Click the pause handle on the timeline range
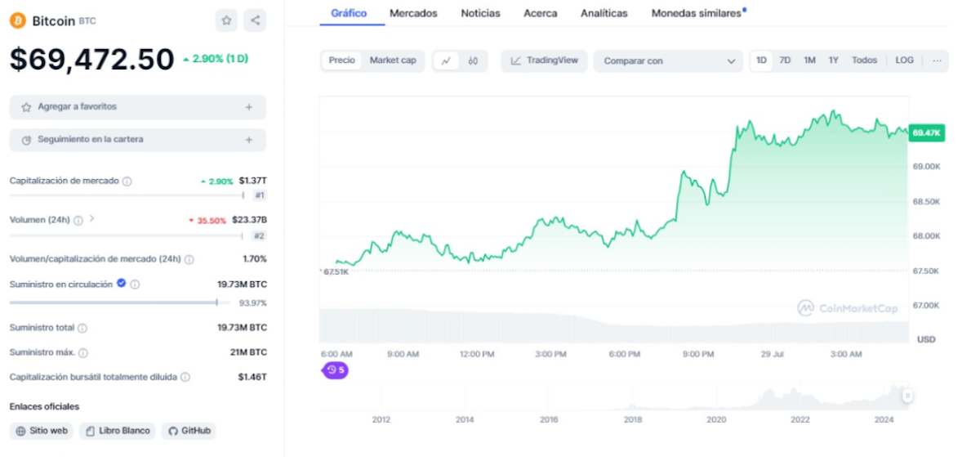This screenshot has width=980, height=457. pyautogui.click(x=906, y=397)
